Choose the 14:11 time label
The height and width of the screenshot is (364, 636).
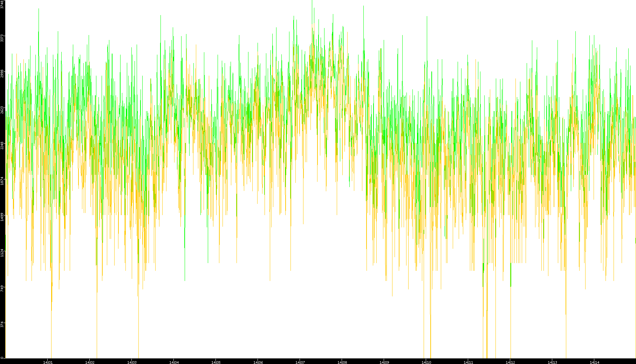coord(468,362)
